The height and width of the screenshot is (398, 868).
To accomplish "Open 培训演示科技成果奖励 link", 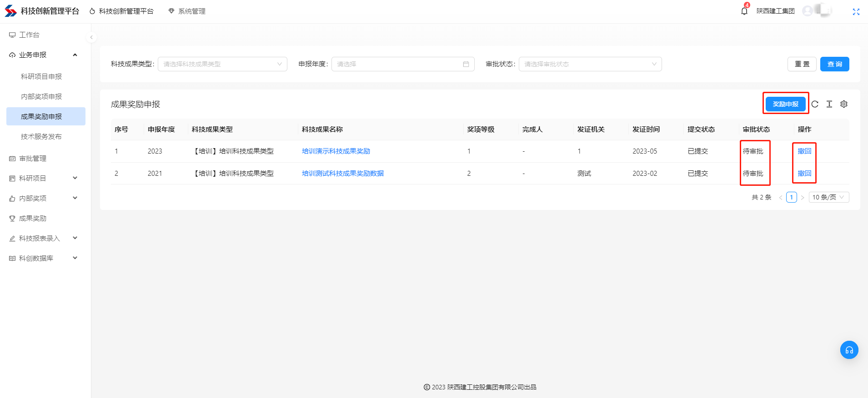I will pos(336,151).
